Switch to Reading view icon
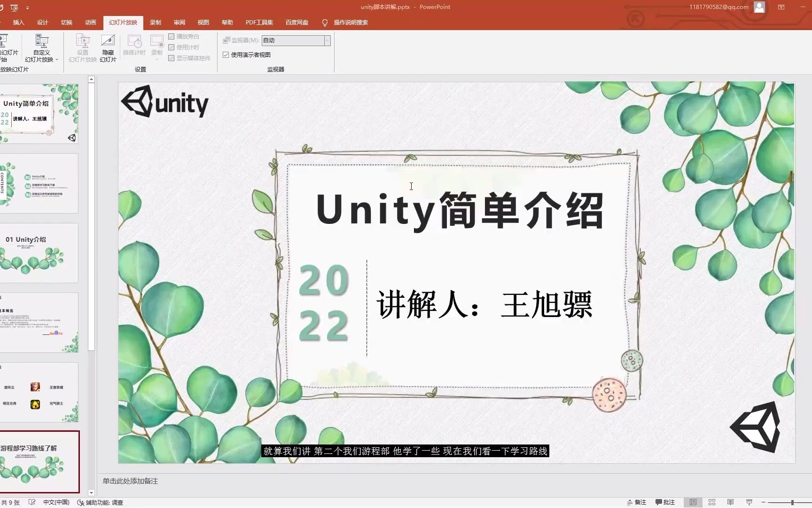The height and width of the screenshot is (508, 812). pyautogui.click(x=730, y=502)
